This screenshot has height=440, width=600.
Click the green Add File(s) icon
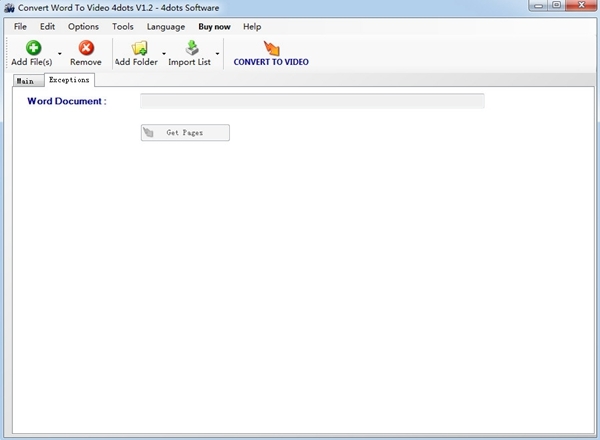tap(32, 48)
